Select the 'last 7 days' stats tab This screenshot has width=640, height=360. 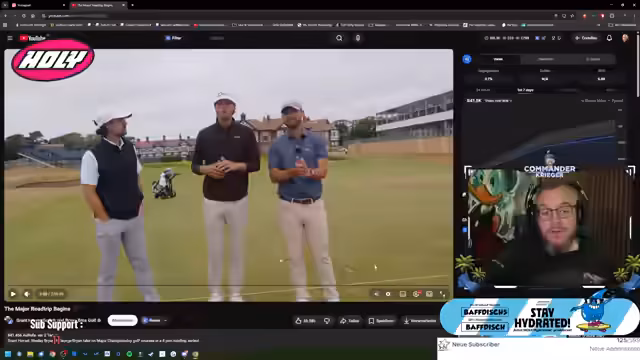tap(525, 90)
